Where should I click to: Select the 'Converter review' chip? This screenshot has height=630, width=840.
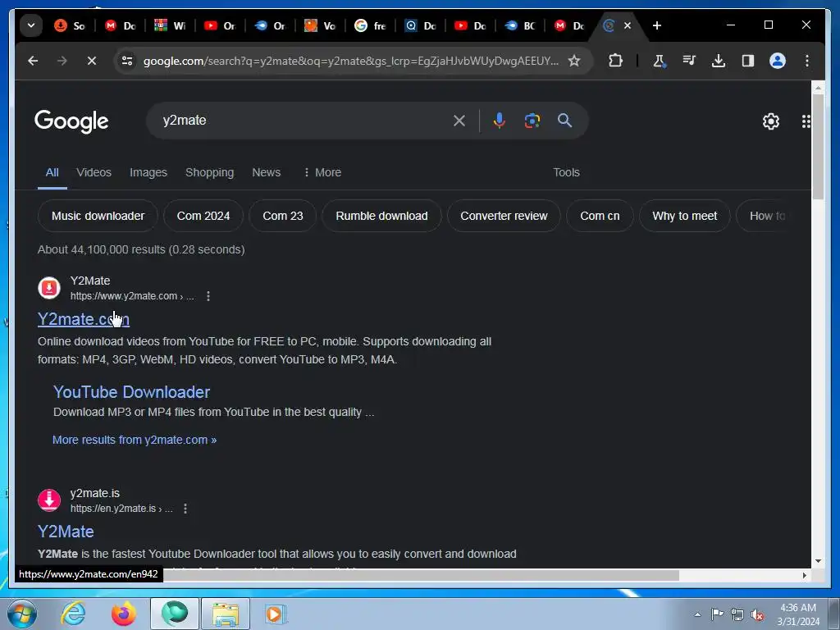[504, 216]
